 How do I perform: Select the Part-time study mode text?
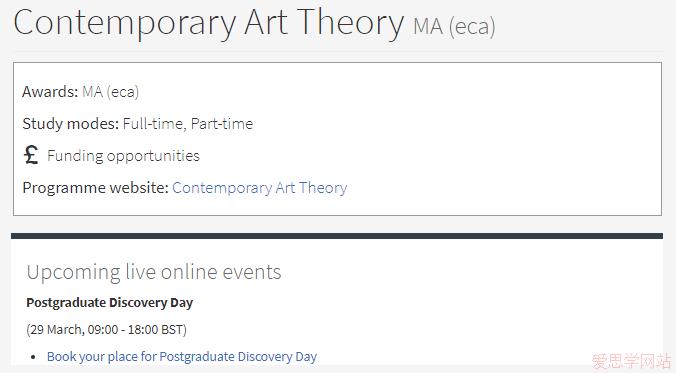coord(222,124)
